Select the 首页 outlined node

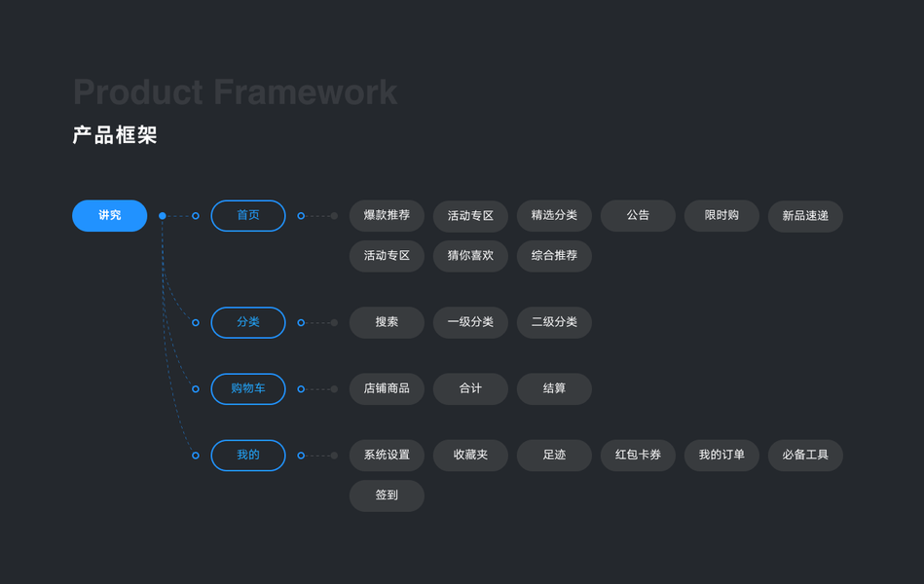248,215
